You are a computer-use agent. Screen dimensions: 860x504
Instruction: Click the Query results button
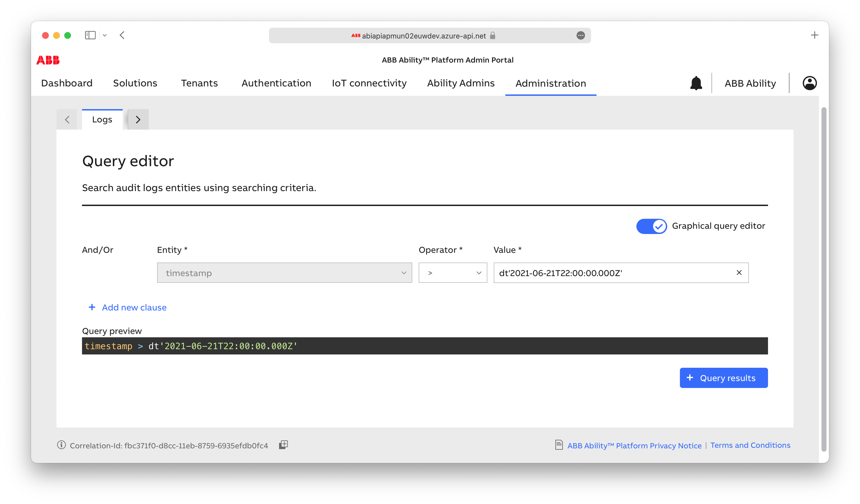point(723,378)
